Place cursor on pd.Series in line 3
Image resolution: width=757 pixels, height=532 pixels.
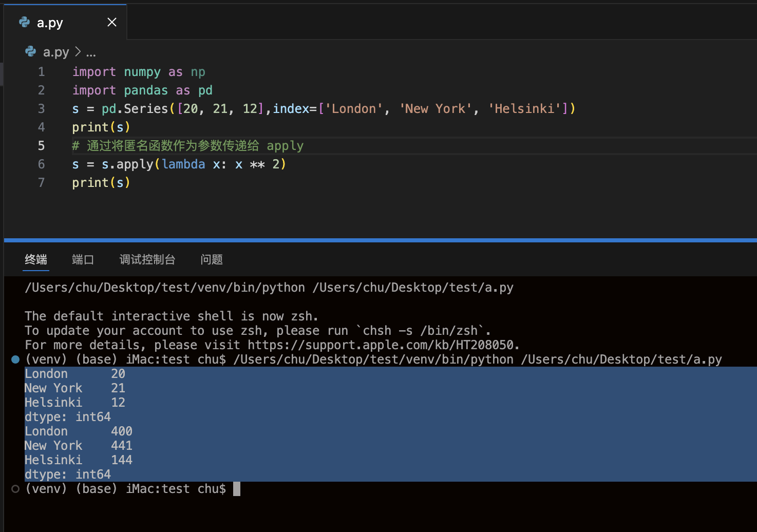click(x=135, y=109)
